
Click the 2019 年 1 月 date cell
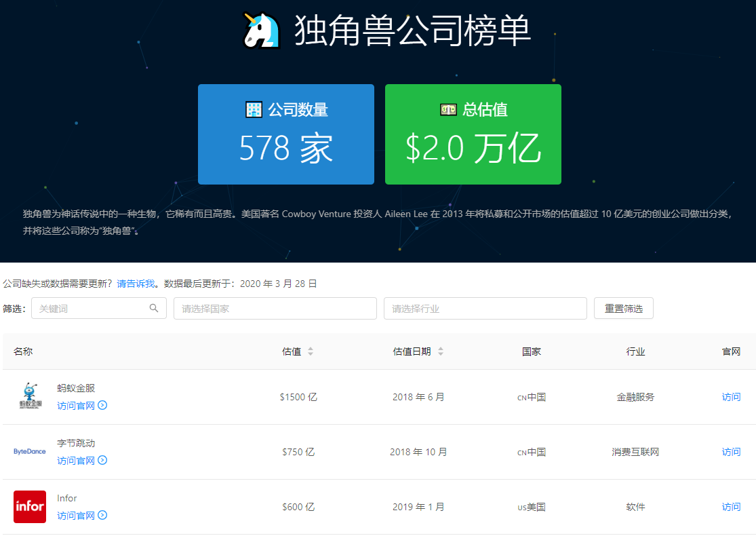[x=418, y=507]
